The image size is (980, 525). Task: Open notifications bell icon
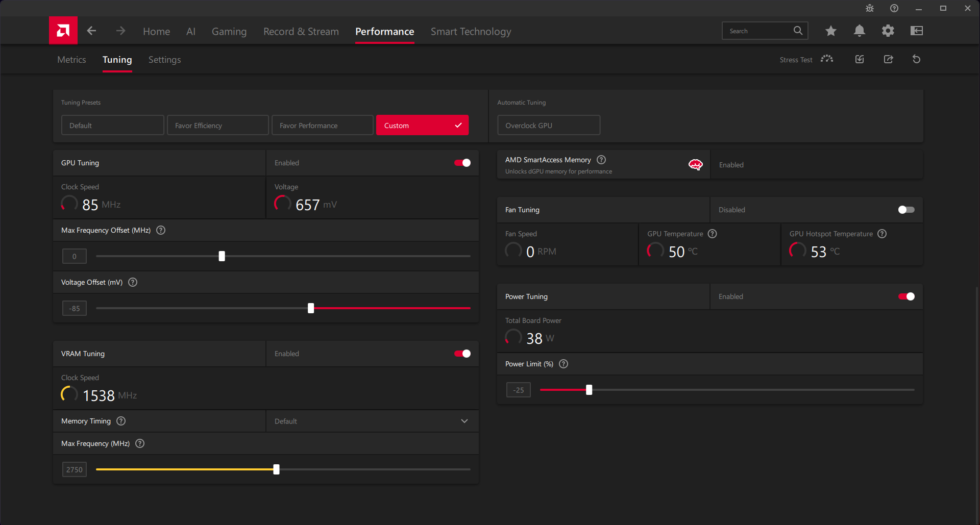(860, 31)
